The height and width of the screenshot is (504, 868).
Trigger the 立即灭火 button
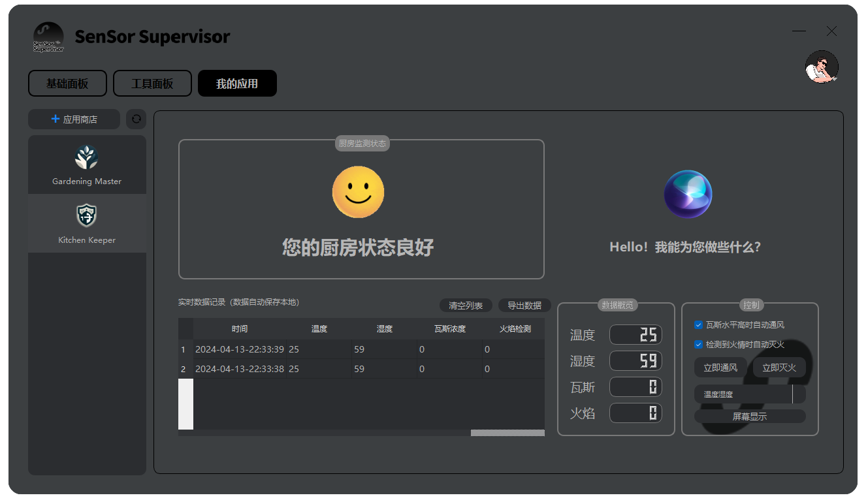(x=779, y=368)
